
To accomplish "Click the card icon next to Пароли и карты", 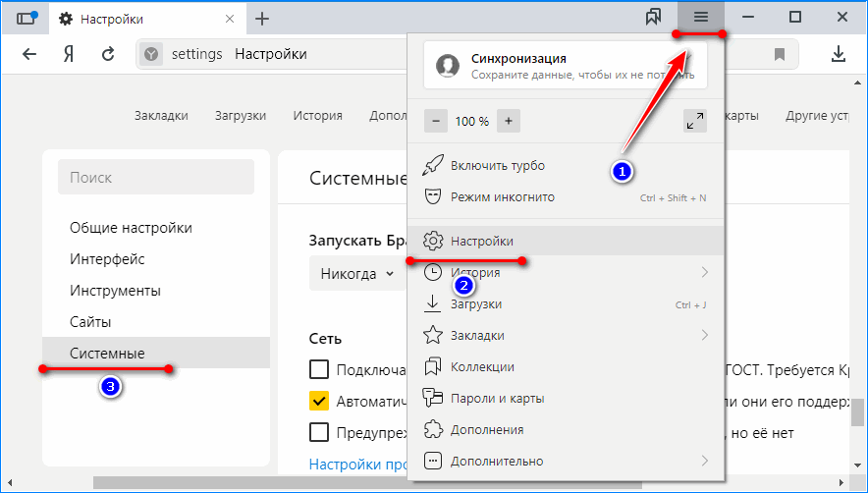I will click(x=432, y=398).
